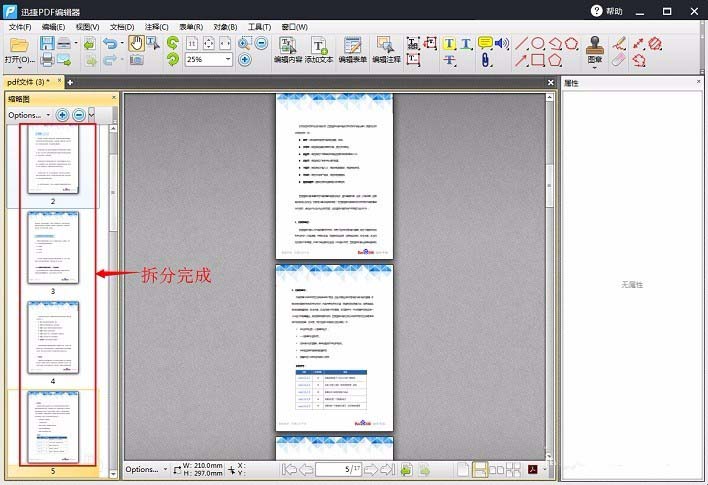Expand the thumbnail panel Options dropdown

tap(30, 115)
